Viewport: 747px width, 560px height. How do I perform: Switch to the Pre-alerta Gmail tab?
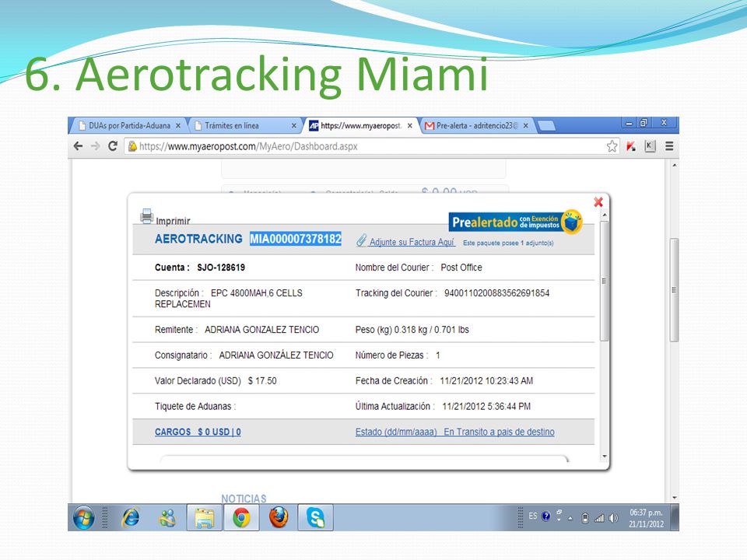(x=476, y=126)
